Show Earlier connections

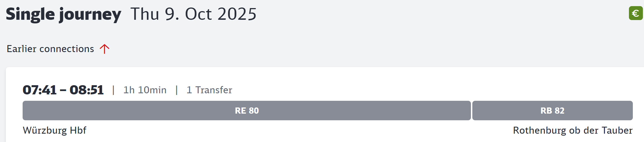tap(58, 49)
